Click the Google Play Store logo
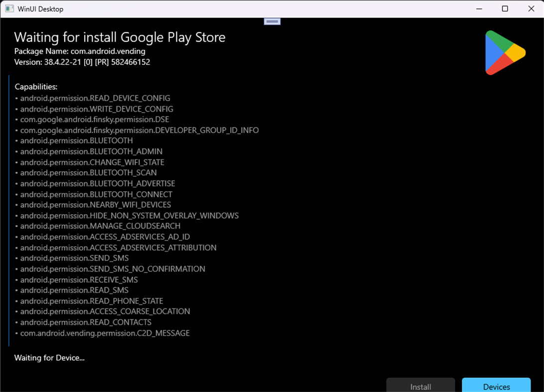This screenshot has width=544, height=392. [x=505, y=52]
